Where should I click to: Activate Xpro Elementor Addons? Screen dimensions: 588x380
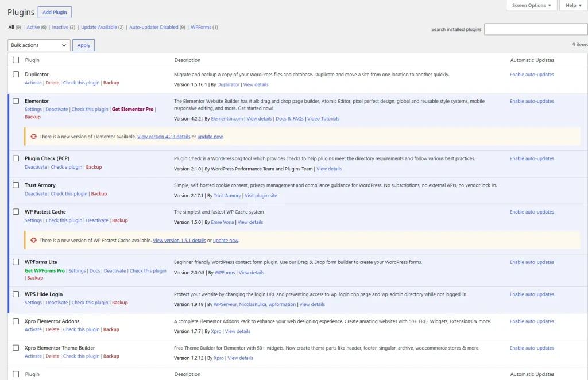point(33,329)
